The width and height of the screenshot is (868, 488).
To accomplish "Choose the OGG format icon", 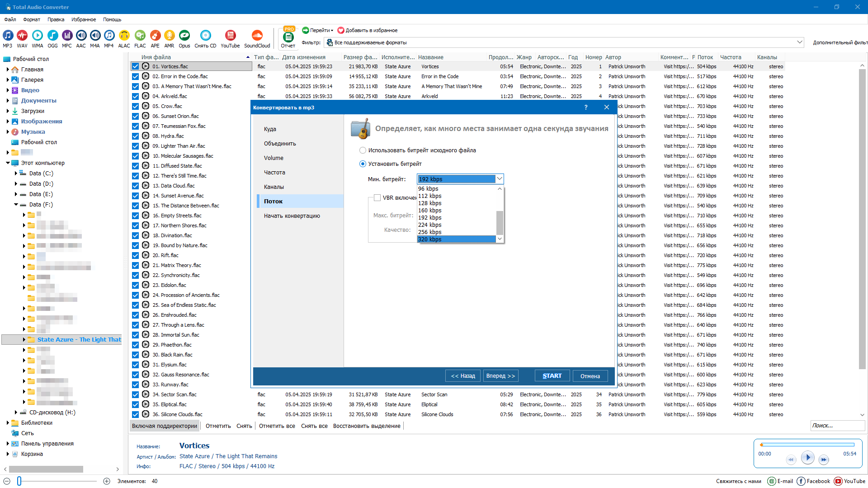I will pyautogui.click(x=52, y=36).
